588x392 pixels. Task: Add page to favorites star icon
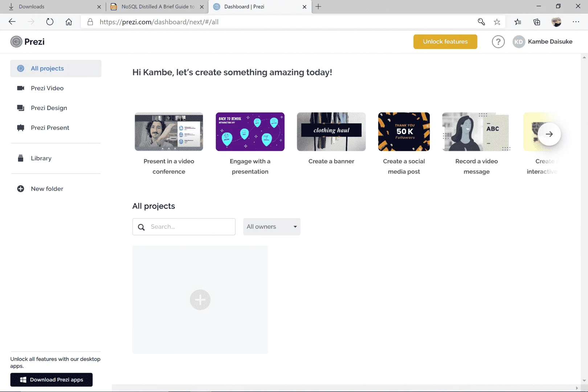pyautogui.click(x=497, y=22)
